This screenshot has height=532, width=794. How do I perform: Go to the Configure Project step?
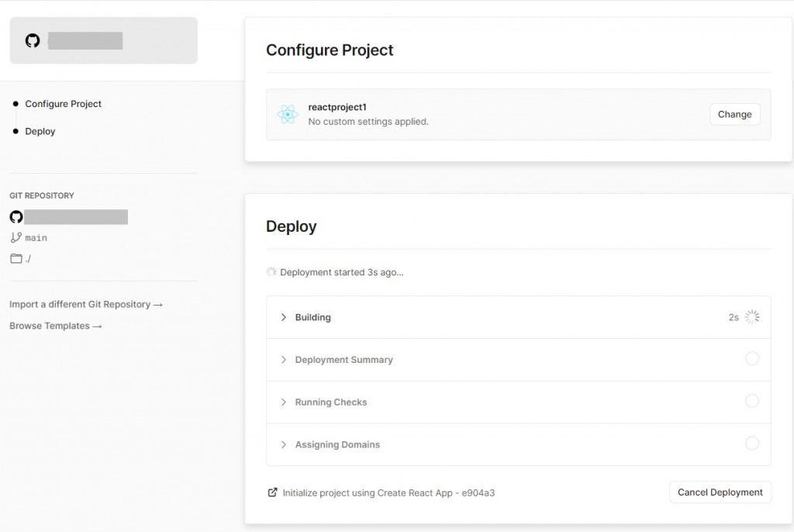(x=63, y=104)
